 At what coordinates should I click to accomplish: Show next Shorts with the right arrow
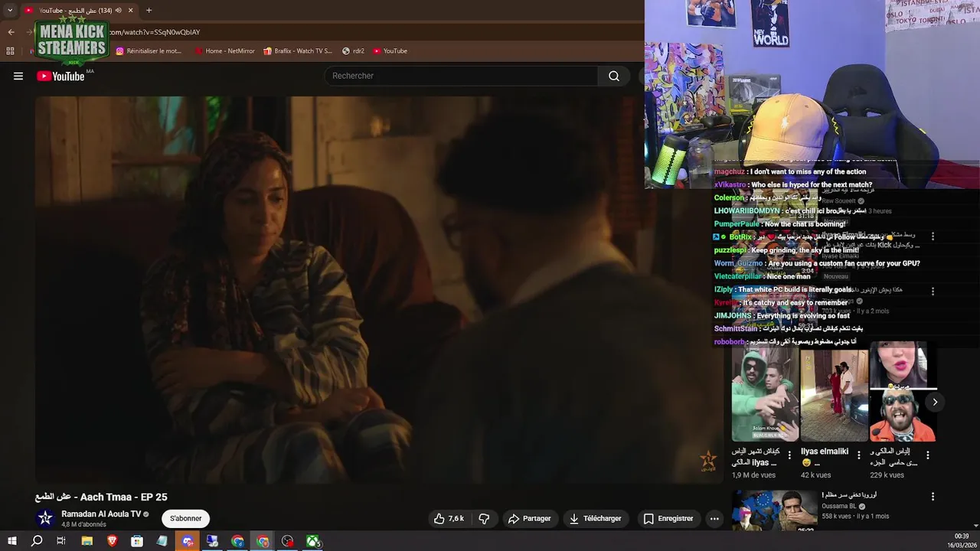click(x=935, y=402)
